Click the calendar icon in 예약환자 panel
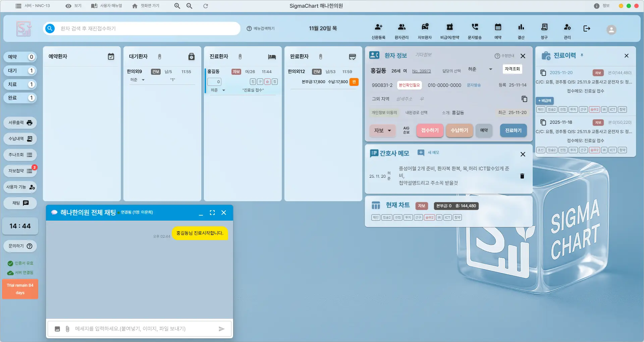Image resolution: width=644 pixels, height=342 pixels. click(111, 57)
